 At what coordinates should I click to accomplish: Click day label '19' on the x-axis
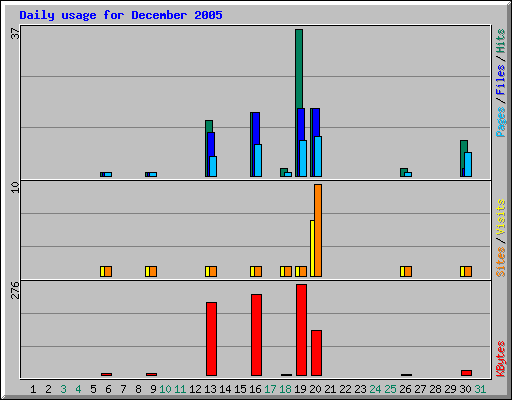(x=300, y=389)
